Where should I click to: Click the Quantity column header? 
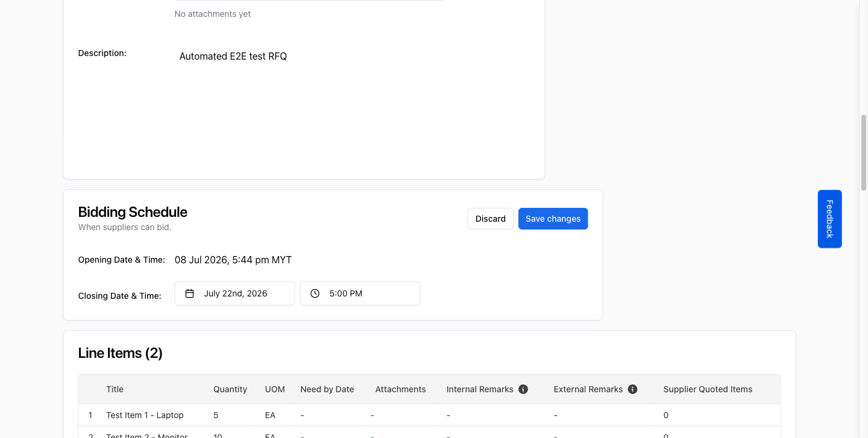(x=230, y=389)
